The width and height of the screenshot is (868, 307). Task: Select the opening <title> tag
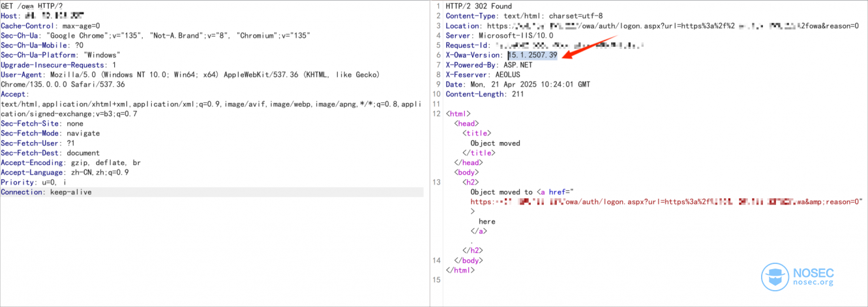(x=477, y=133)
